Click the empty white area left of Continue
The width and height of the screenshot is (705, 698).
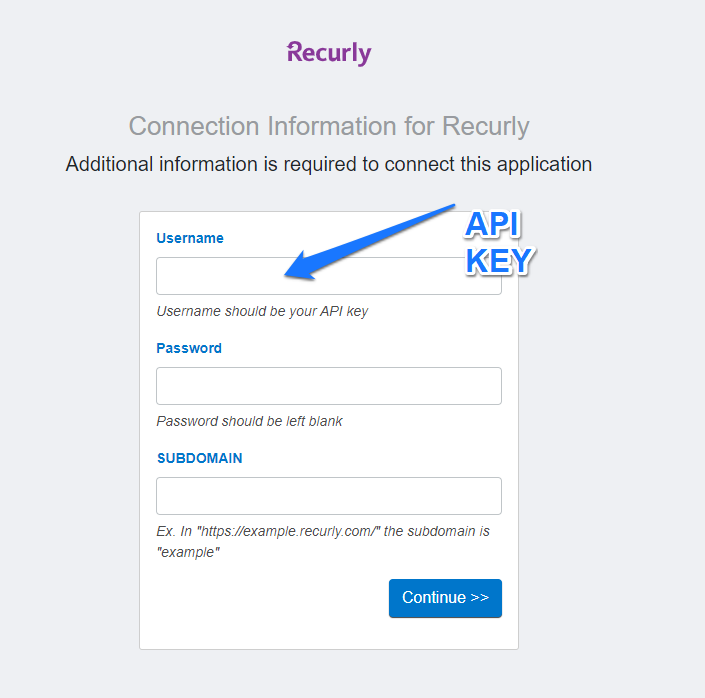260,598
